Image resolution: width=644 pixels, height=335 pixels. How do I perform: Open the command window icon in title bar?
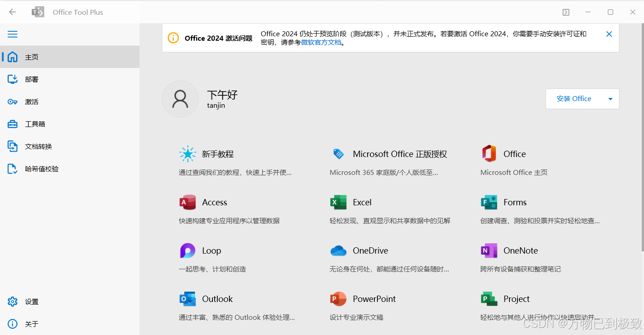566,12
